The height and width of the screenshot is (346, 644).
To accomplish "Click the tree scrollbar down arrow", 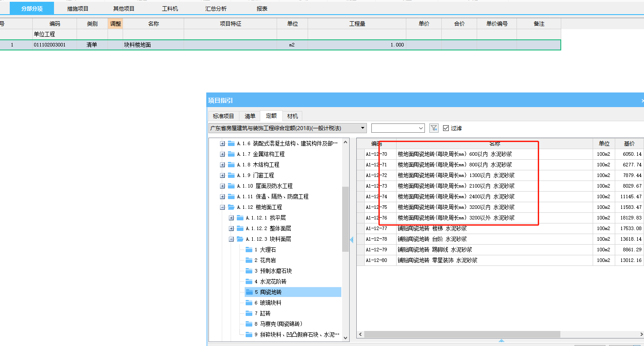I will click(x=346, y=338).
